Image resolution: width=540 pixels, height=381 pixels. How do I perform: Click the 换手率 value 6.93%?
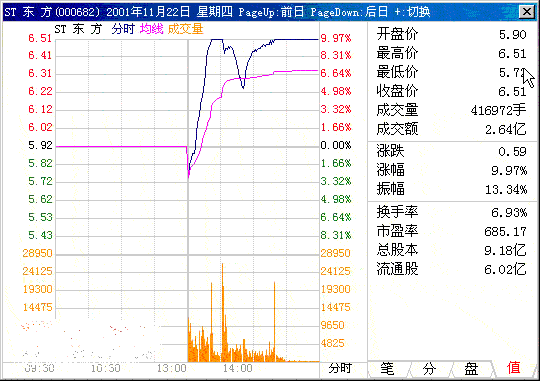point(509,213)
